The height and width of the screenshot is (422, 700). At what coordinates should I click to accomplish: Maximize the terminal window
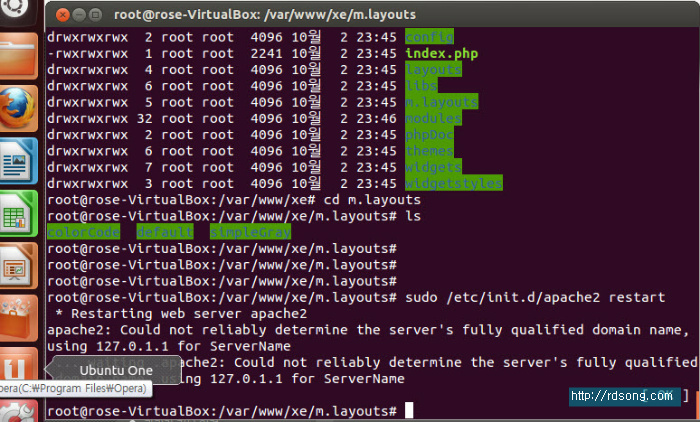tap(95, 15)
